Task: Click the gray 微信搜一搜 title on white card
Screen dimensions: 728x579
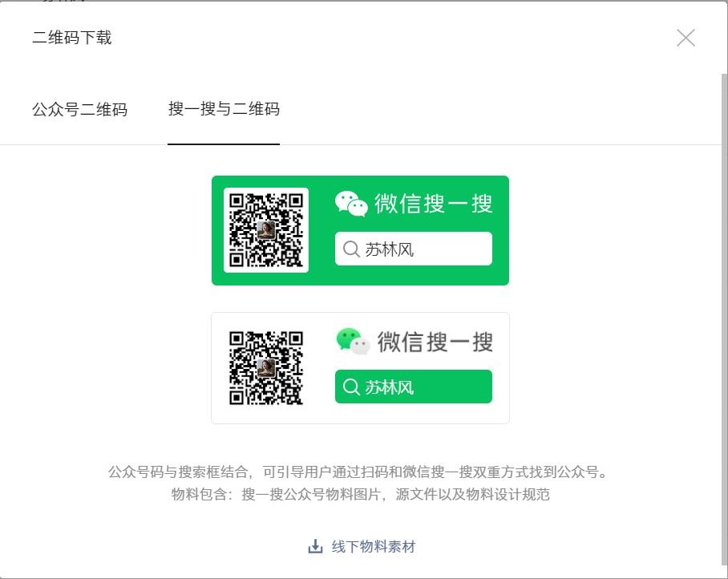Action: coord(435,342)
